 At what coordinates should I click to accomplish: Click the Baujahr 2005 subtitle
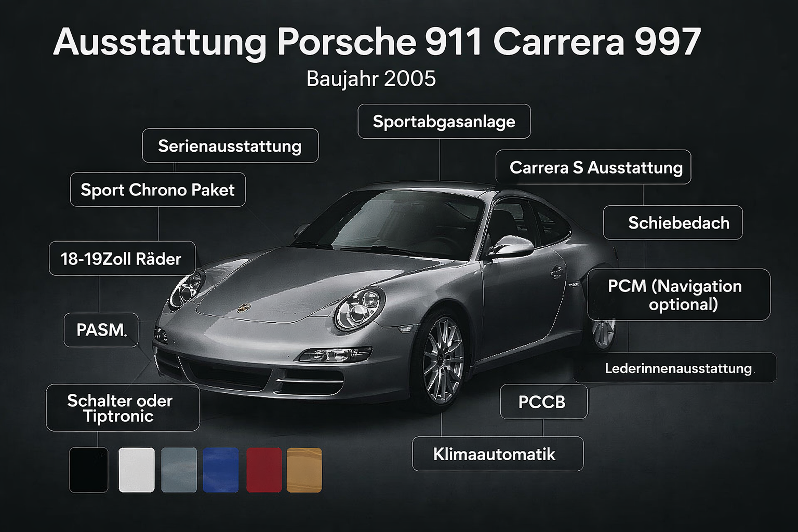[371, 79]
